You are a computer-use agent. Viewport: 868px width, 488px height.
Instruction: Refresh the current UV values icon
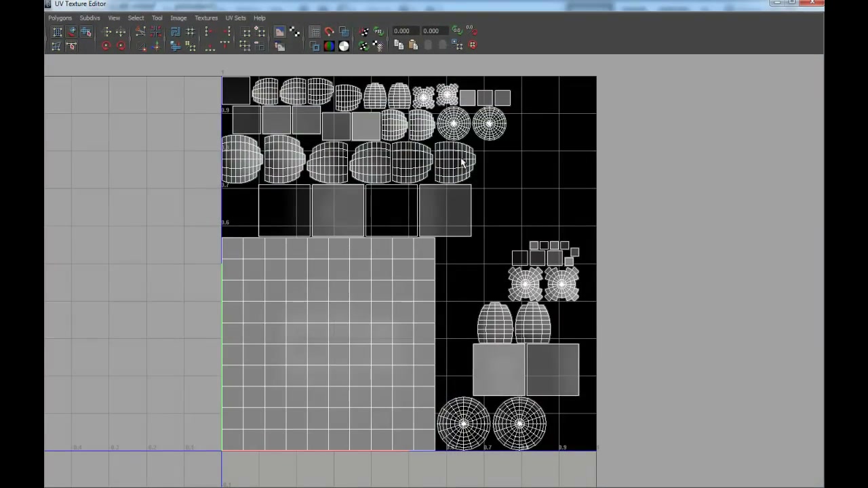pyautogui.click(x=457, y=30)
